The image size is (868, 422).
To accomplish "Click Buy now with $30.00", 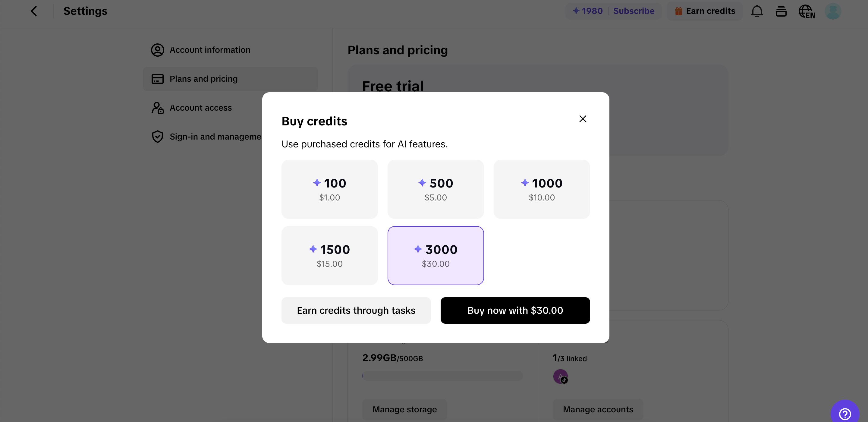I will pyautogui.click(x=515, y=310).
